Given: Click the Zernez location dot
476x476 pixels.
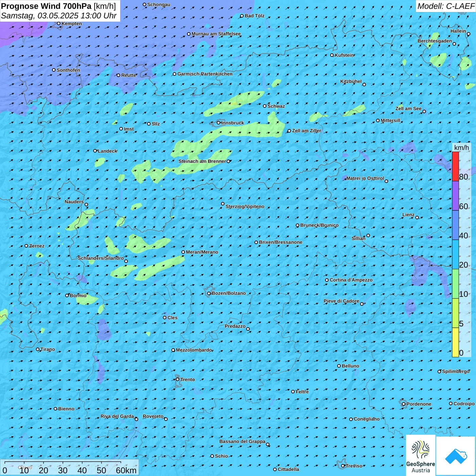Looking at the screenshot, I should click(27, 246).
